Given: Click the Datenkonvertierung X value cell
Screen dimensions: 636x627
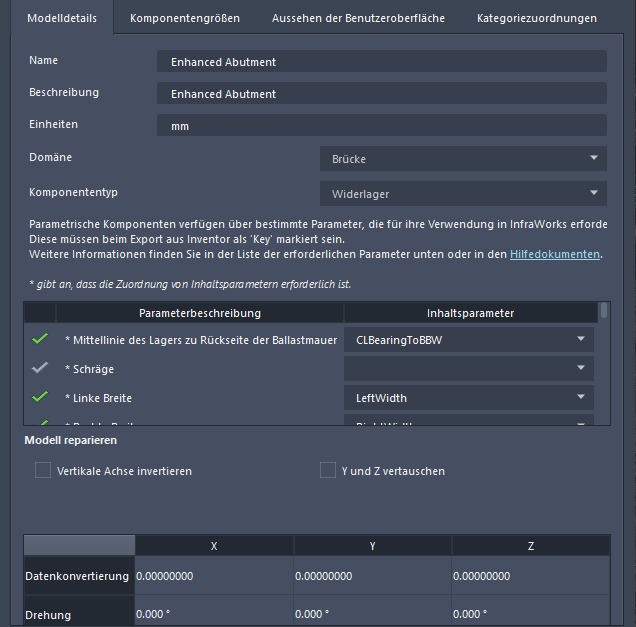Looking at the screenshot, I should tap(214, 576).
